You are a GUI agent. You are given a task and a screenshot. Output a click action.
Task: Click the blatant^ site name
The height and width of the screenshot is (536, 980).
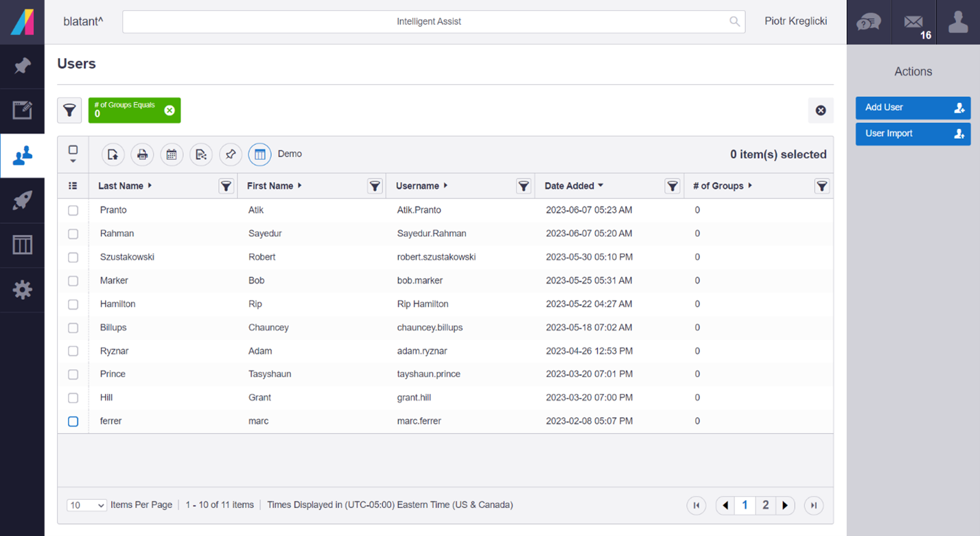(x=83, y=21)
